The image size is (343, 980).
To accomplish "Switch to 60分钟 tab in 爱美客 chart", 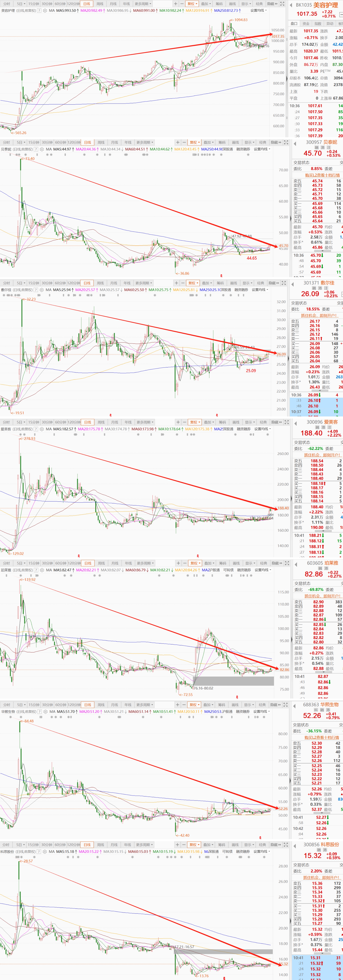I will point(61,422).
